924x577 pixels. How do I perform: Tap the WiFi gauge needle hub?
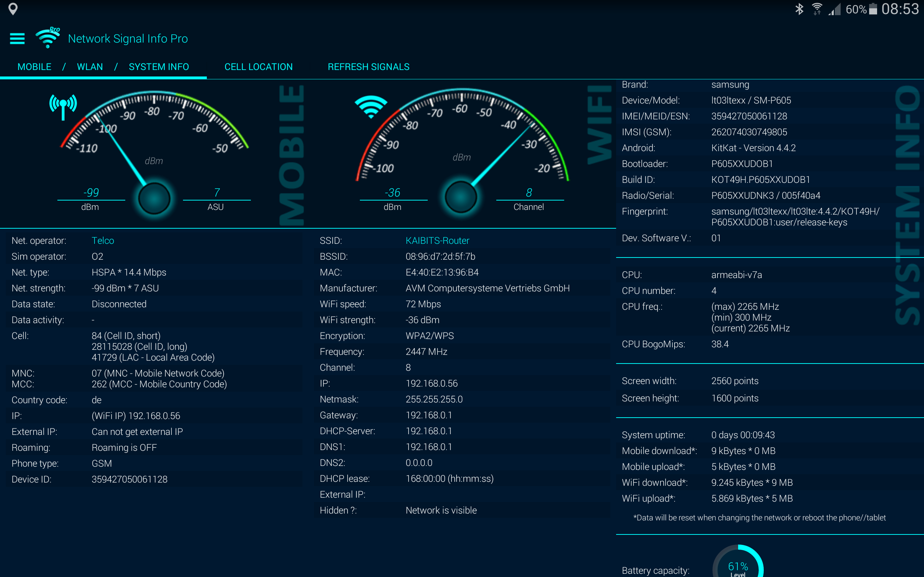pos(461,197)
